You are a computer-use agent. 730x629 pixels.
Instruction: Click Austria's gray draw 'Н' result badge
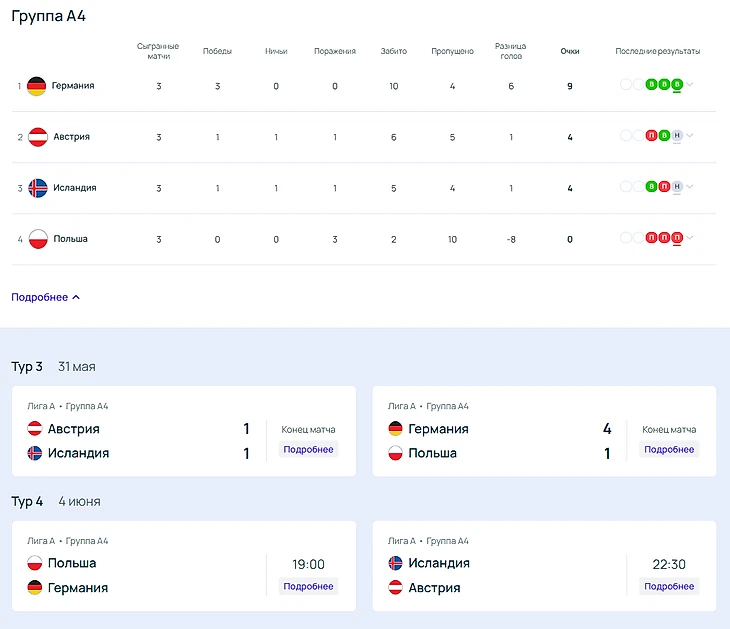[677, 136]
